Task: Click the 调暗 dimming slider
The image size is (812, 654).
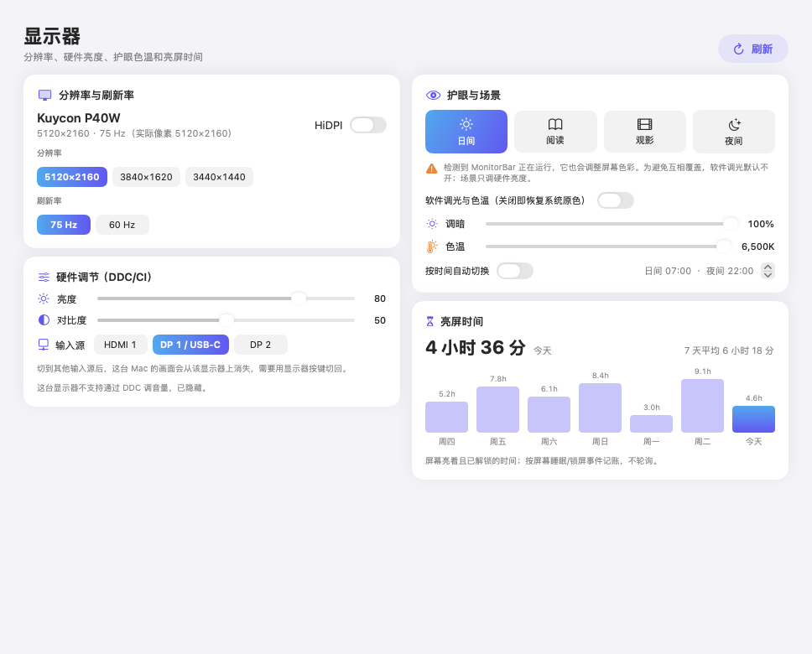Action: pos(612,224)
